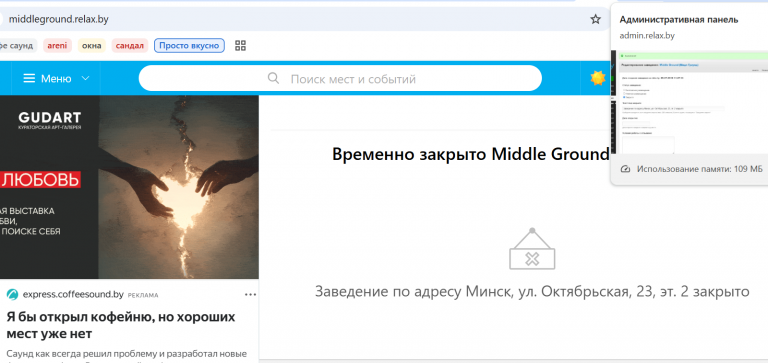Open the окна bookmark
Screen dimensions: 768x363
(x=92, y=46)
